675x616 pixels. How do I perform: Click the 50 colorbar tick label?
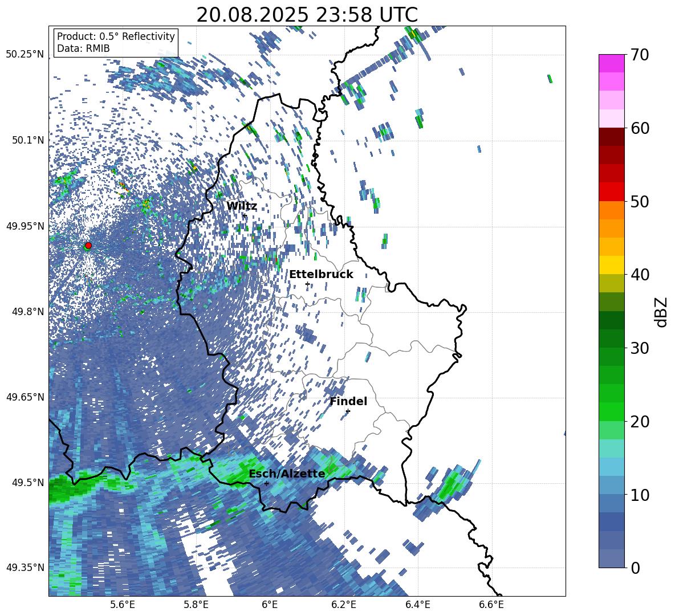pos(640,201)
